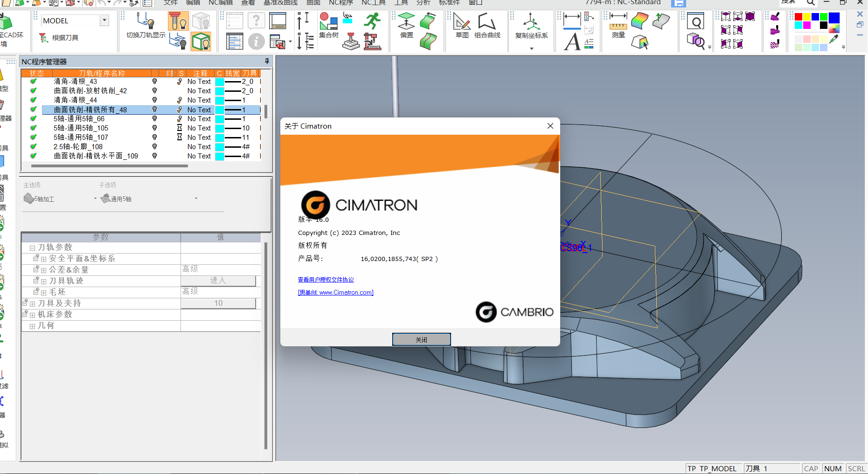
Task: Click the search magnifier in title bar
Action: pos(811,3)
